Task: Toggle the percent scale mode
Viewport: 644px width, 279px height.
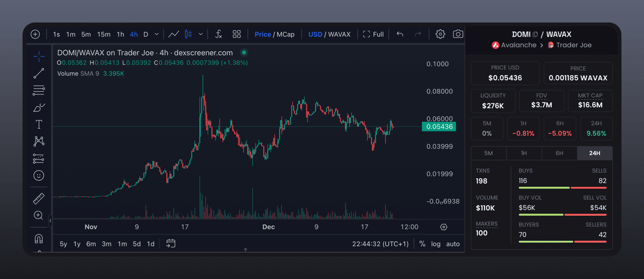Action: 422,244
